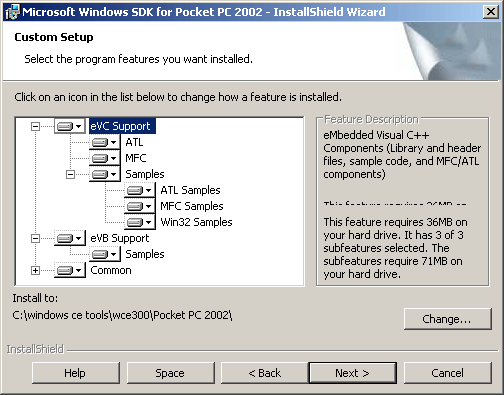Select the Win32 Samples label

point(196,222)
